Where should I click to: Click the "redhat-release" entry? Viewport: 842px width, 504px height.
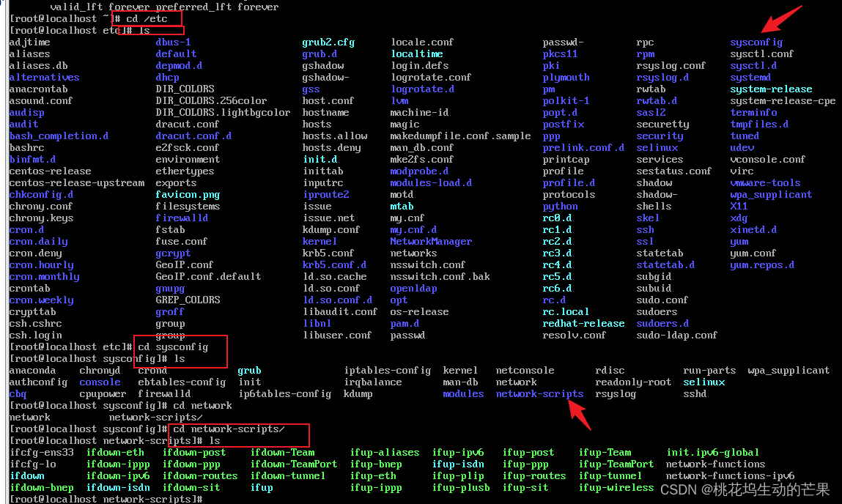point(584,324)
